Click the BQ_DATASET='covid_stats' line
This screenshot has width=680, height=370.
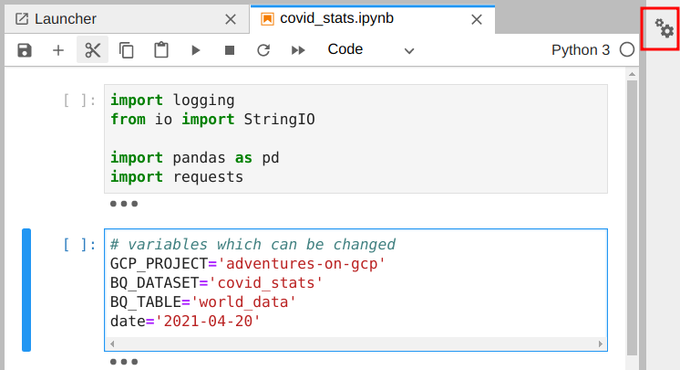[x=216, y=283]
